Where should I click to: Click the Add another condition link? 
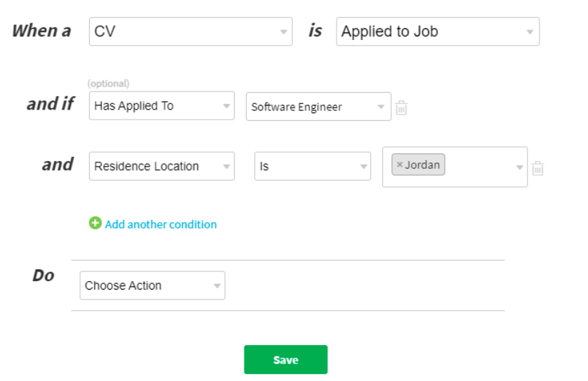click(x=161, y=224)
